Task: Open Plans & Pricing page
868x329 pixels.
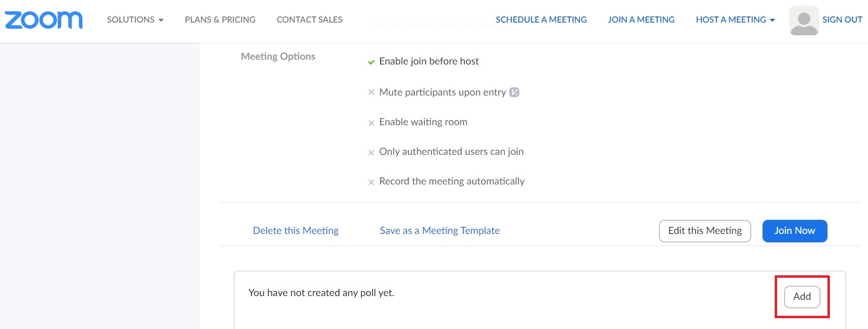Action: pos(220,20)
